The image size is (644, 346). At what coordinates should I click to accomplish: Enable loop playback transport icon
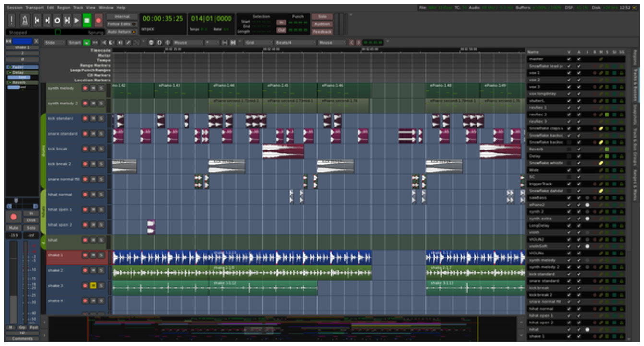[57, 21]
